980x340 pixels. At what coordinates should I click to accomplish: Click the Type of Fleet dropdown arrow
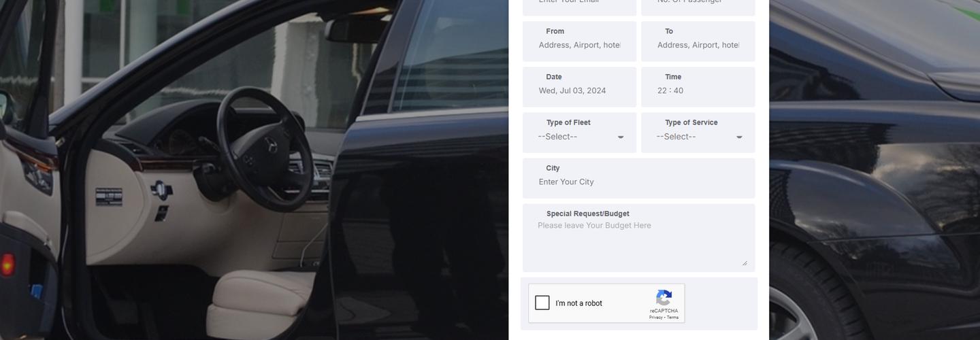click(621, 137)
